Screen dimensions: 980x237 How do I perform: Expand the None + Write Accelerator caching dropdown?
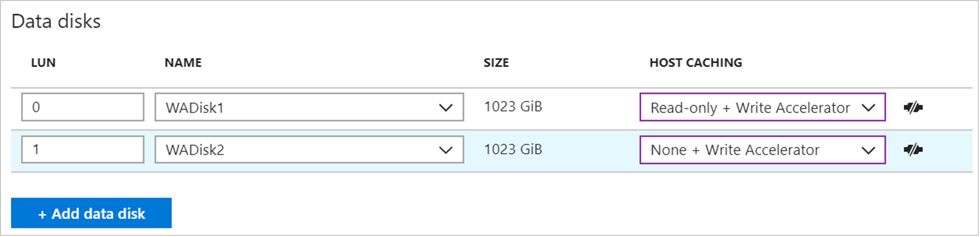coord(762,150)
